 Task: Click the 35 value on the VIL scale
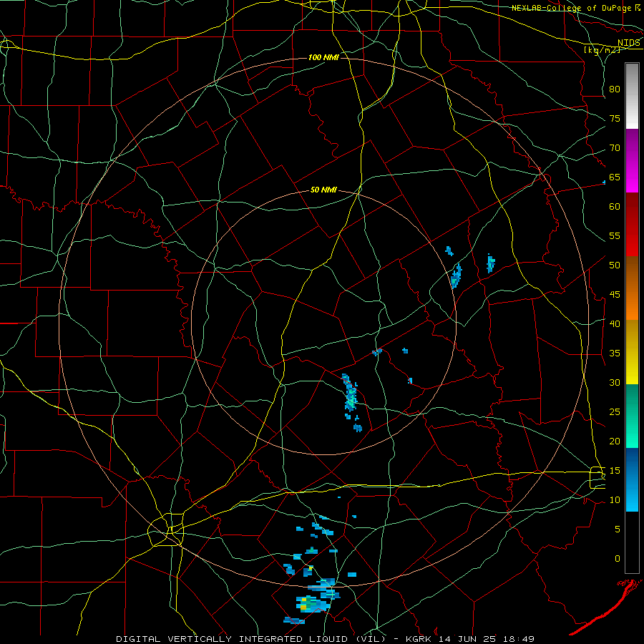(615, 353)
